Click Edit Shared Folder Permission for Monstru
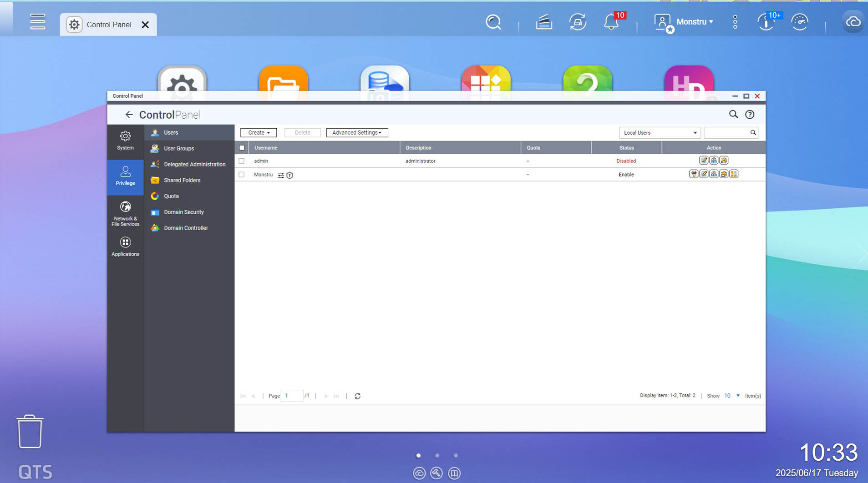The image size is (868, 483). pos(724,174)
